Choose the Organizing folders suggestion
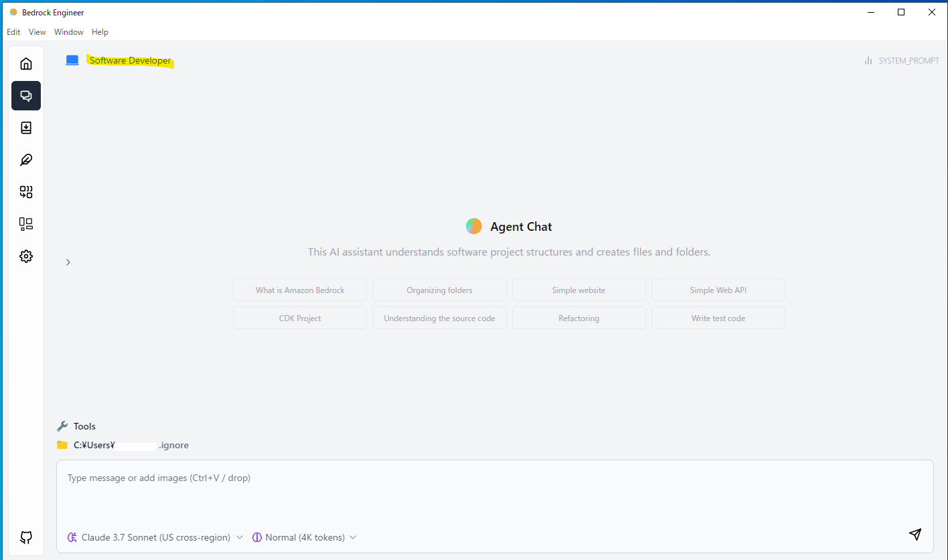Image resolution: width=948 pixels, height=560 pixels. click(x=439, y=290)
